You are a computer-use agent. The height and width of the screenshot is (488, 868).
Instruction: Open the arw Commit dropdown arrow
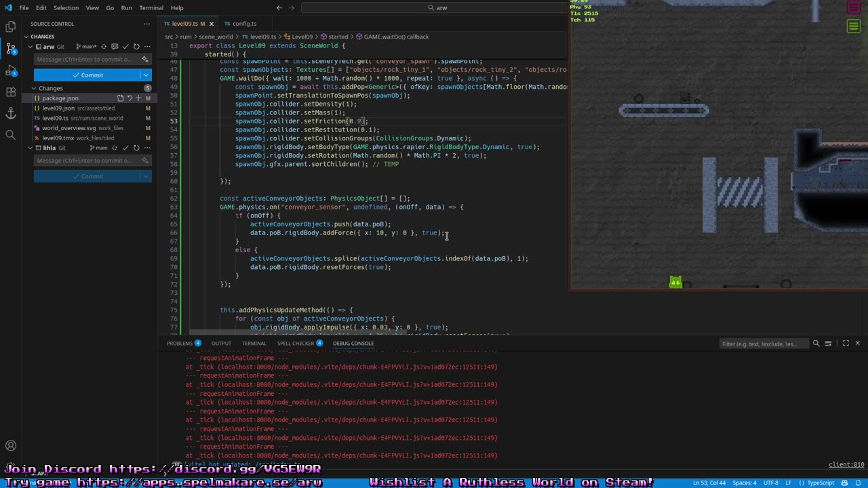coord(145,75)
